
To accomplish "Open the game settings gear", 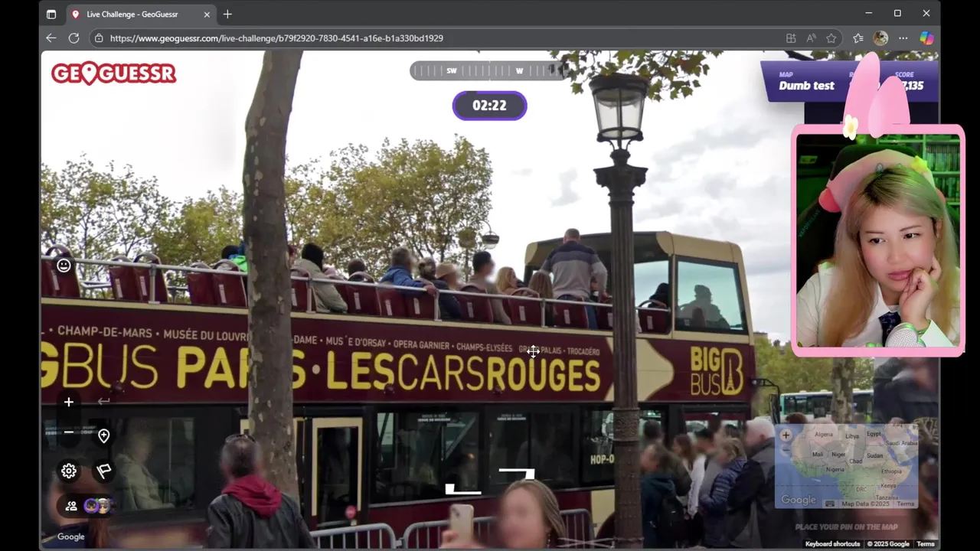I will (x=69, y=471).
